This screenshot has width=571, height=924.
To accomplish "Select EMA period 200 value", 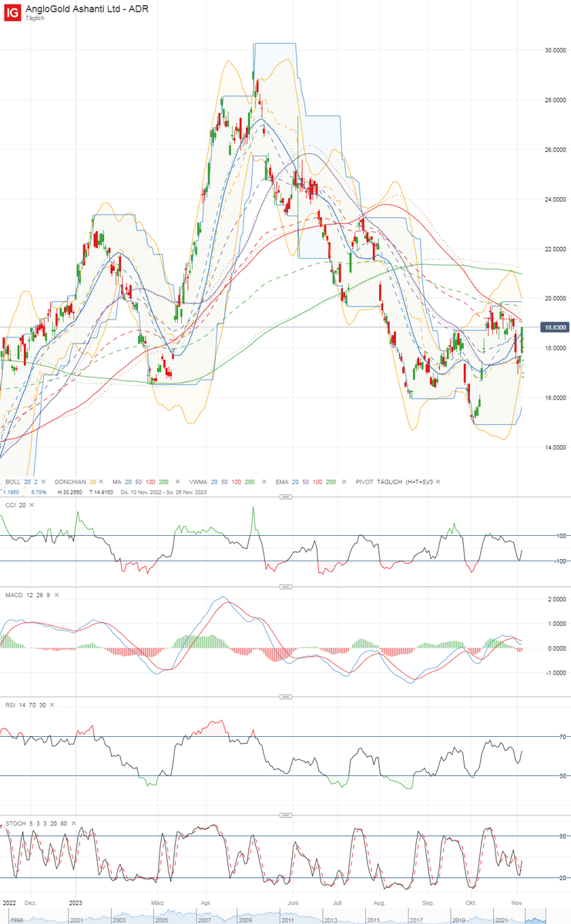I will pyautogui.click(x=331, y=481).
